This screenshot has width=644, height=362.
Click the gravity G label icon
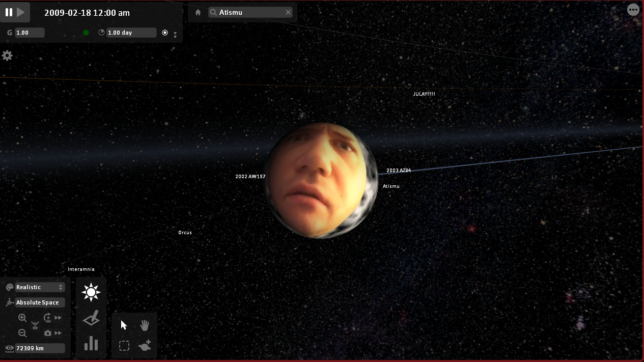point(9,33)
